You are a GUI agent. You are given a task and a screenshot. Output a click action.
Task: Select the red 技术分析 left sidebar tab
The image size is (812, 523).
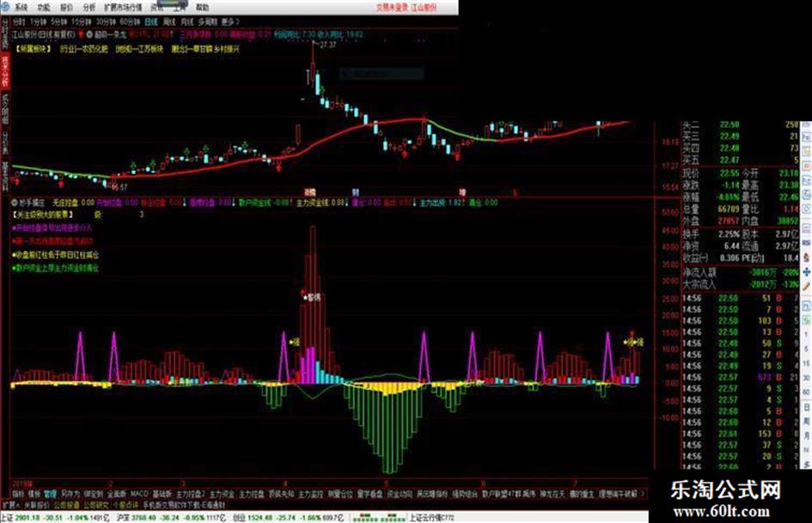click(x=5, y=71)
